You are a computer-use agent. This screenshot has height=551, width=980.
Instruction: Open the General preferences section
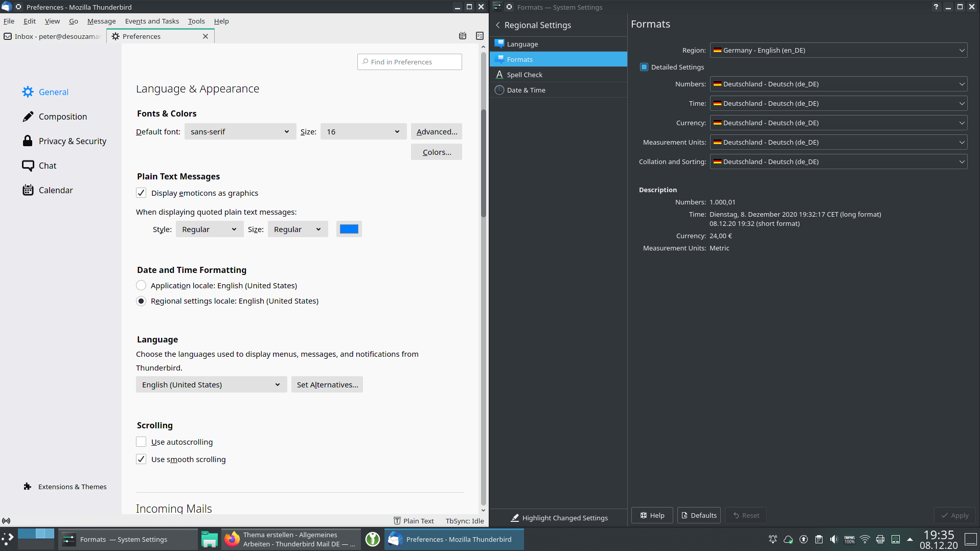[x=45, y=92]
